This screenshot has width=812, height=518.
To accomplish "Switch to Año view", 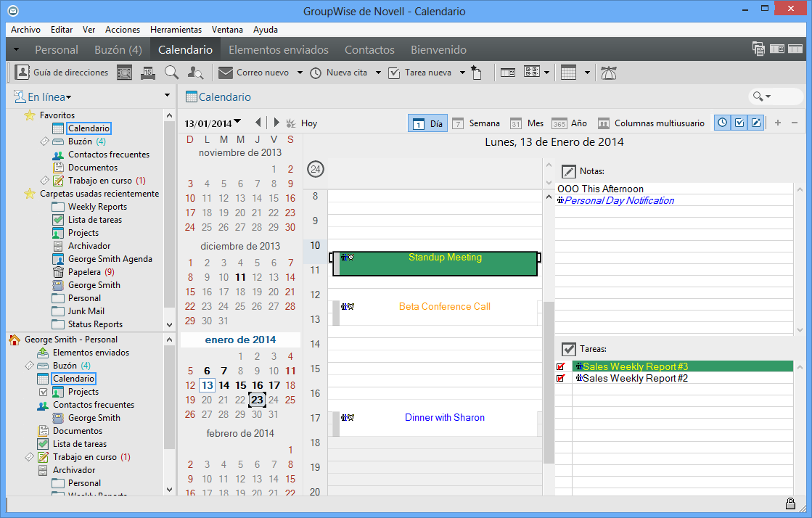I will [x=569, y=123].
